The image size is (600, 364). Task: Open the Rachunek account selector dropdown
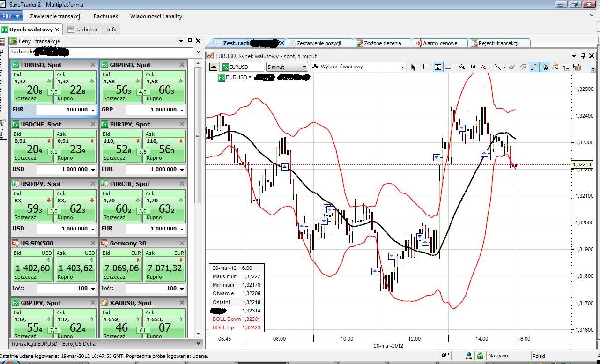[x=198, y=52]
